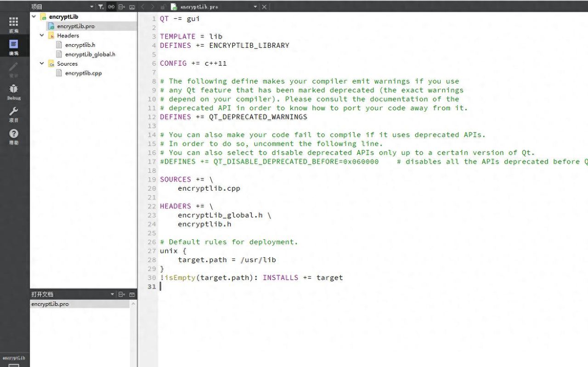
Task: Open the Welcome mode in the sidebar
Action: [14, 24]
